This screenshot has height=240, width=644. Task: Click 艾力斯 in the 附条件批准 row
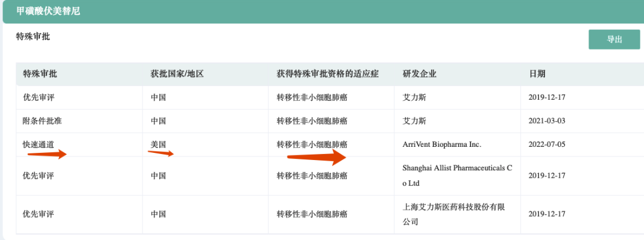tap(414, 121)
